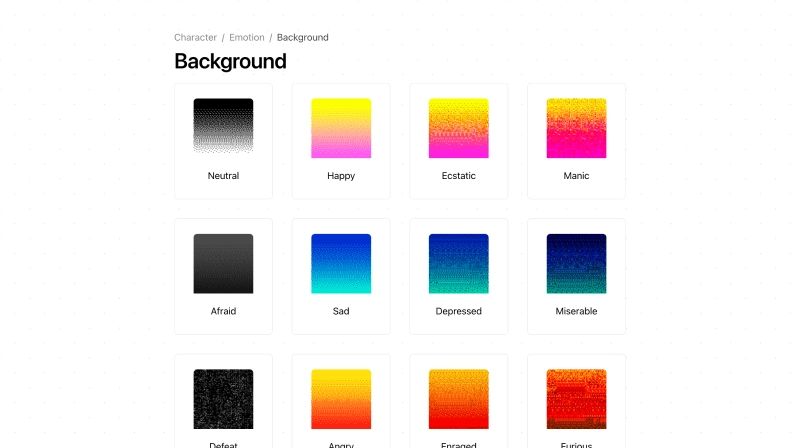
Task: Select the Depressed gradient thumbnail
Action: pos(459,263)
